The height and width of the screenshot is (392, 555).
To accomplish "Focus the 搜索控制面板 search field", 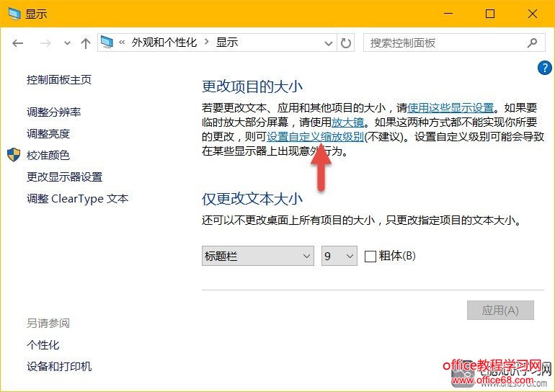I will (x=454, y=43).
